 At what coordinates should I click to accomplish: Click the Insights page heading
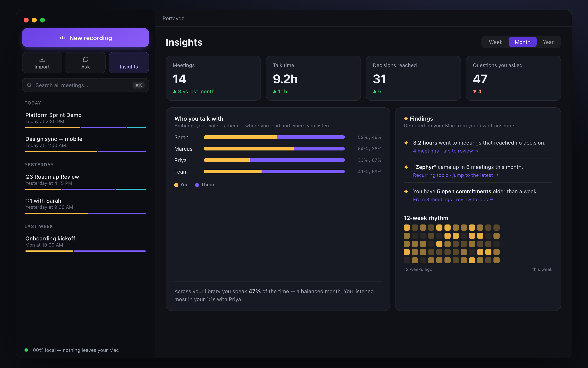184,42
